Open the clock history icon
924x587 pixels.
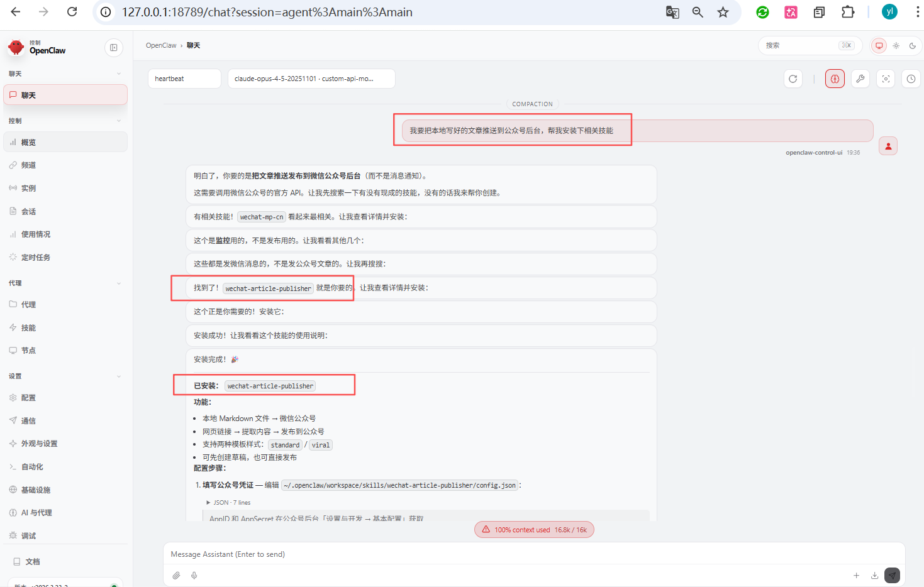(x=910, y=79)
